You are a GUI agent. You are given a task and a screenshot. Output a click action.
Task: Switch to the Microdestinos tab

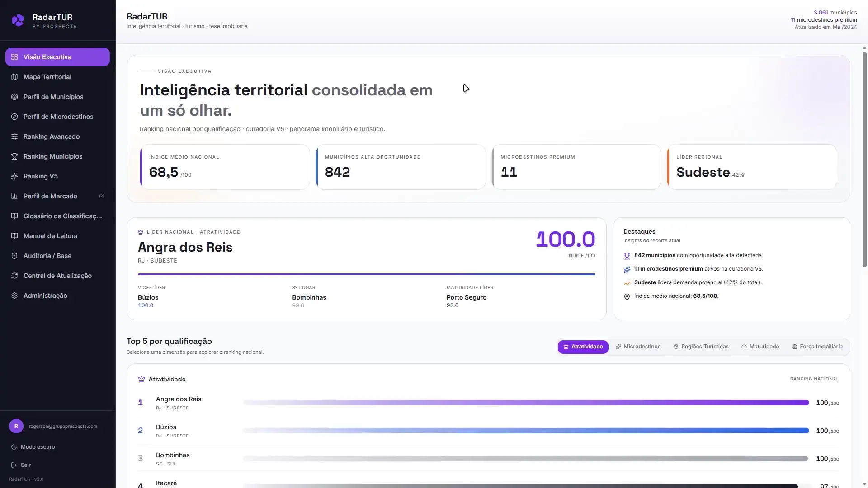pos(638,347)
